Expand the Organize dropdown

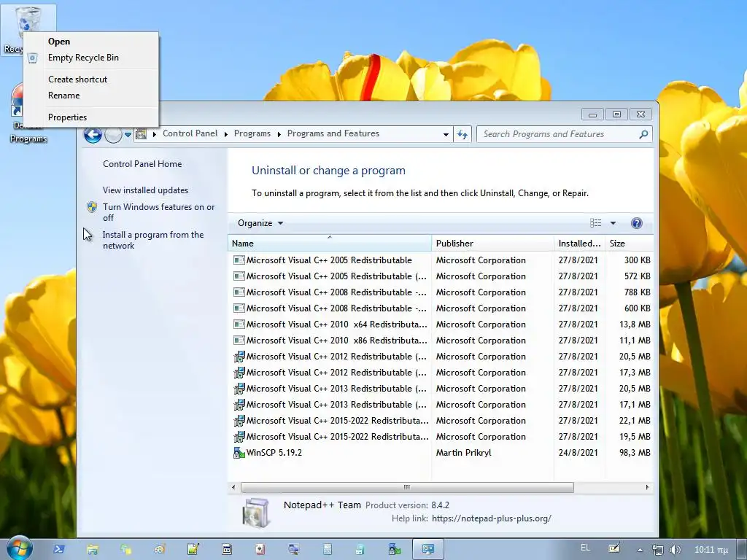(260, 223)
